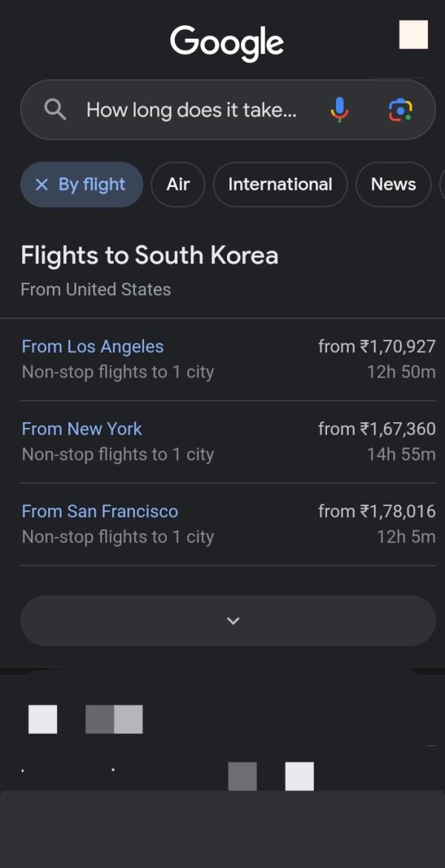Tap the ₹1,67,360 price for New York

tap(377, 429)
